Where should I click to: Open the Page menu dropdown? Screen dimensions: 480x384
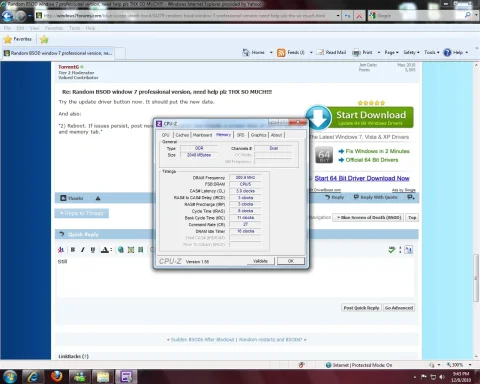click(392, 52)
